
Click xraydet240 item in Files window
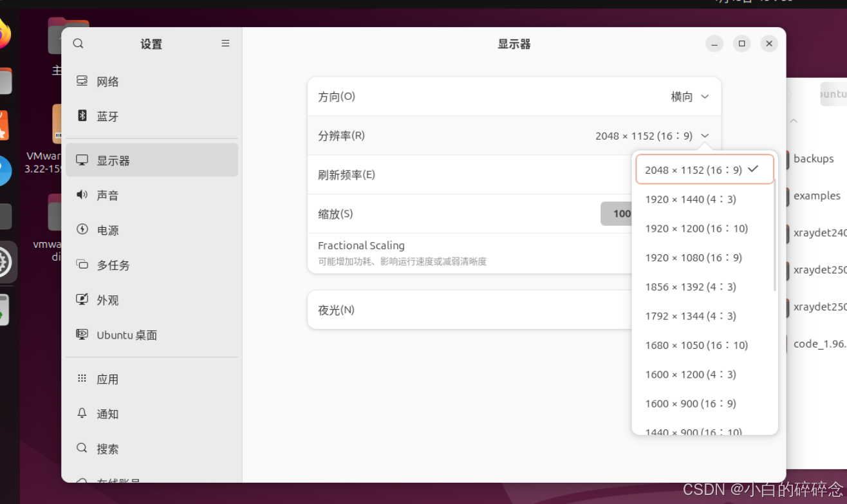(x=820, y=233)
